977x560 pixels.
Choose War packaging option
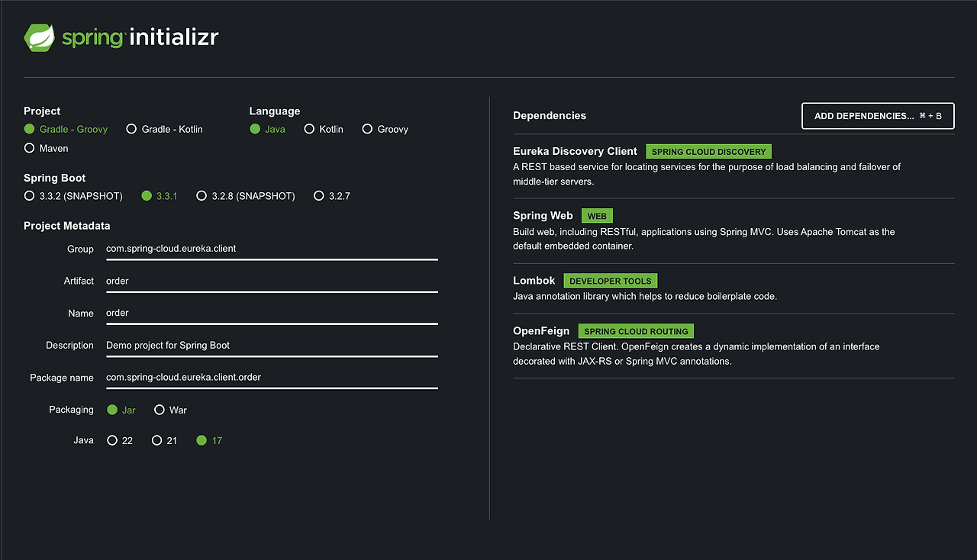pyautogui.click(x=170, y=410)
